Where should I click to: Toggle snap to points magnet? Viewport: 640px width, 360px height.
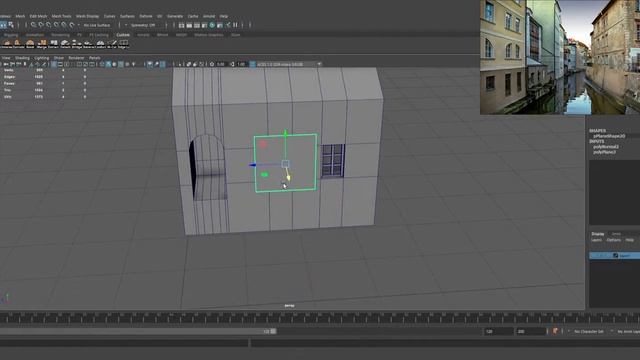[48, 25]
